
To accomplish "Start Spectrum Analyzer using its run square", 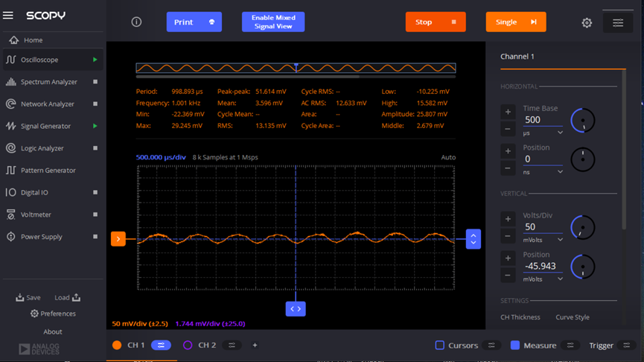I will pyautogui.click(x=95, y=82).
